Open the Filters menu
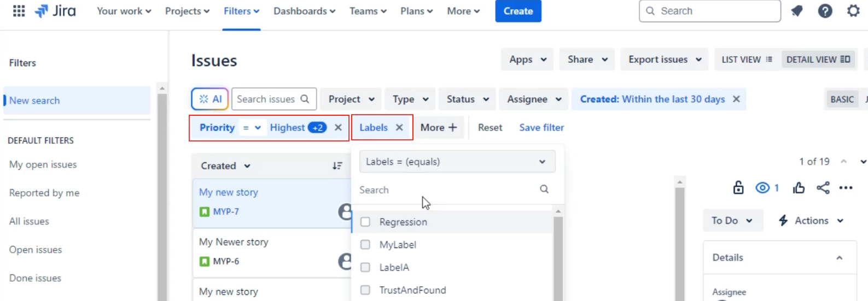 [x=241, y=11]
